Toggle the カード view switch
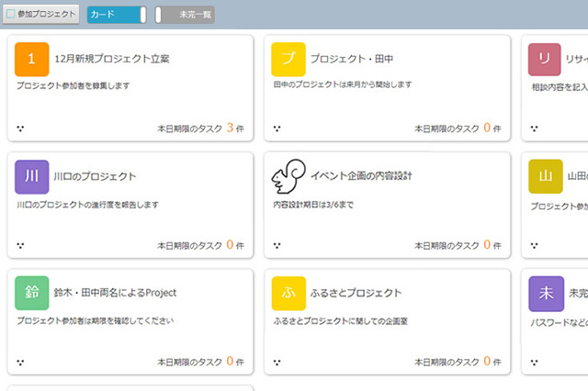The image size is (588, 391). pos(117,15)
